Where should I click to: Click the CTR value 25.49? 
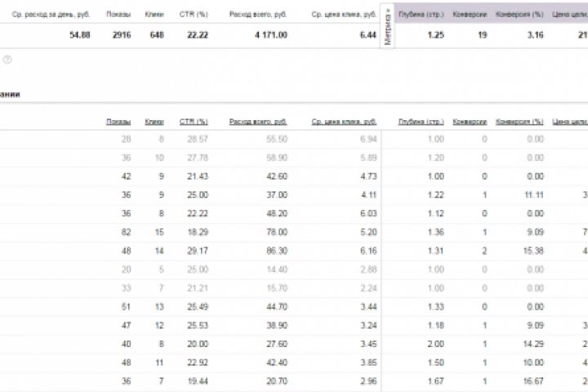coord(198,307)
